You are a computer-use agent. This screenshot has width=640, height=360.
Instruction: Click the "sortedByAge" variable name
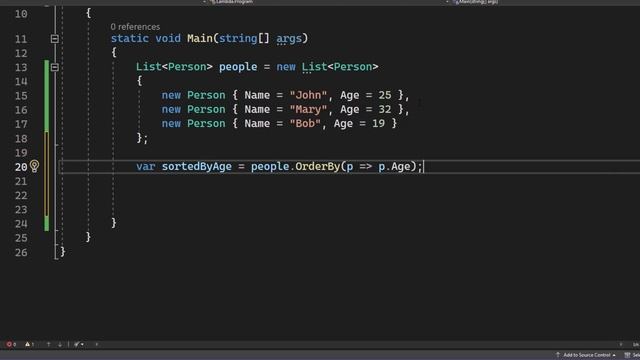tap(197, 167)
